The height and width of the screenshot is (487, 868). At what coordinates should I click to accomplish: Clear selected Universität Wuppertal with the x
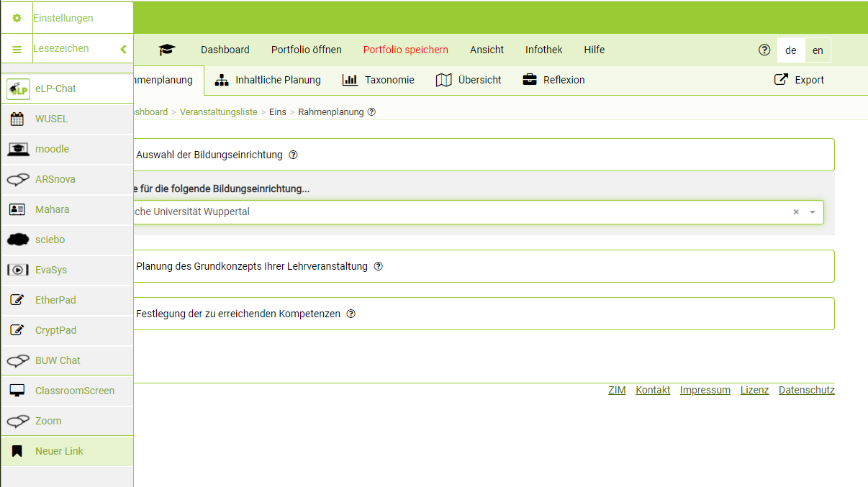pos(796,212)
